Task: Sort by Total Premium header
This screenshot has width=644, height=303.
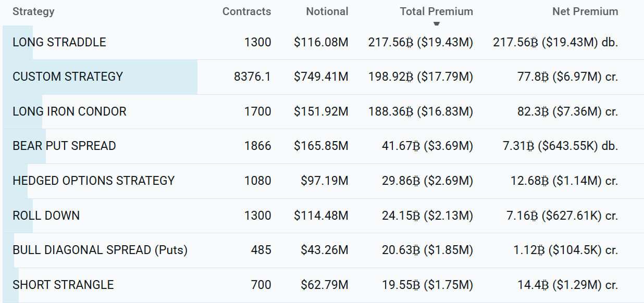Action: pyautogui.click(x=436, y=11)
